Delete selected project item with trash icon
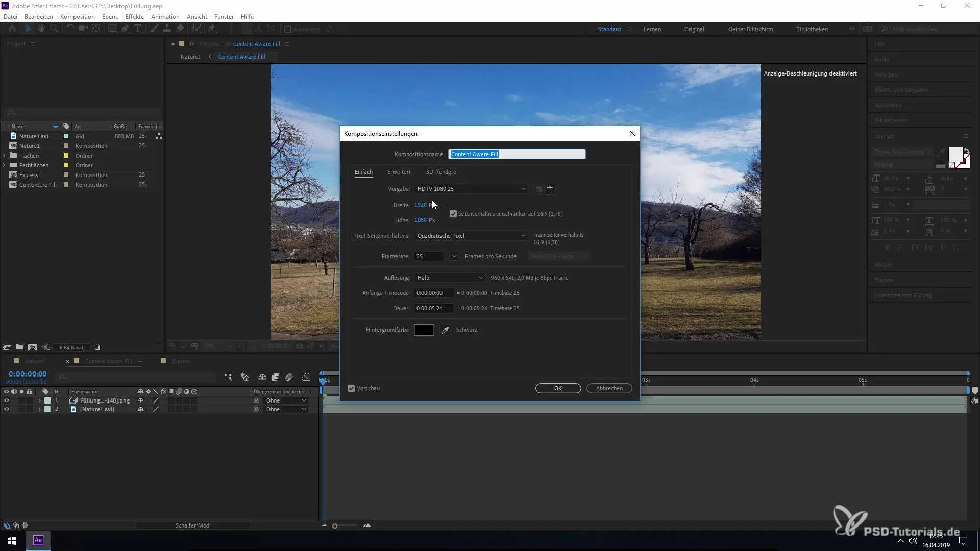The height and width of the screenshot is (551, 980). click(x=97, y=347)
